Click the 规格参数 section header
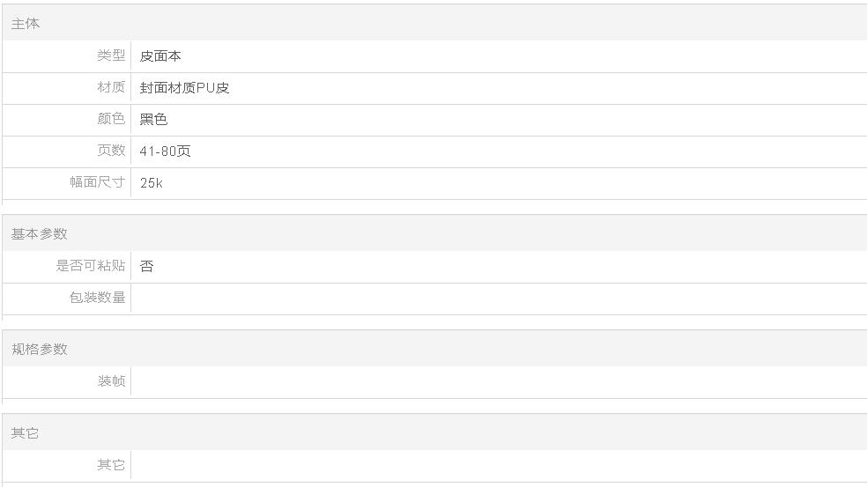This screenshot has width=868, height=487. pyautogui.click(x=40, y=350)
